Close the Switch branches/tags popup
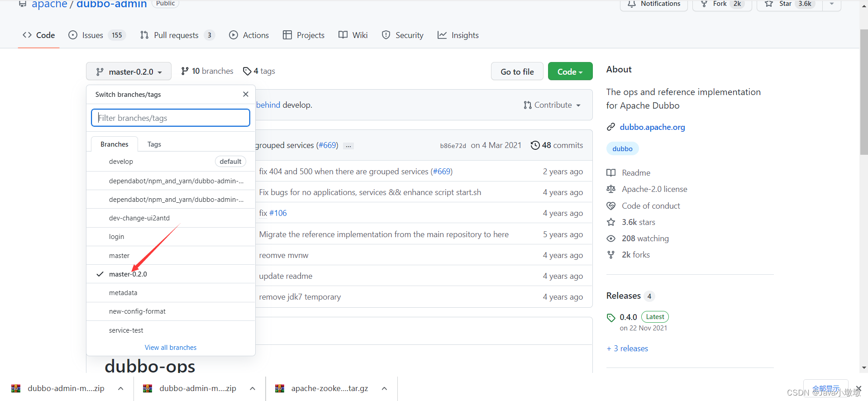Image resolution: width=868 pixels, height=401 pixels. (246, 94)
